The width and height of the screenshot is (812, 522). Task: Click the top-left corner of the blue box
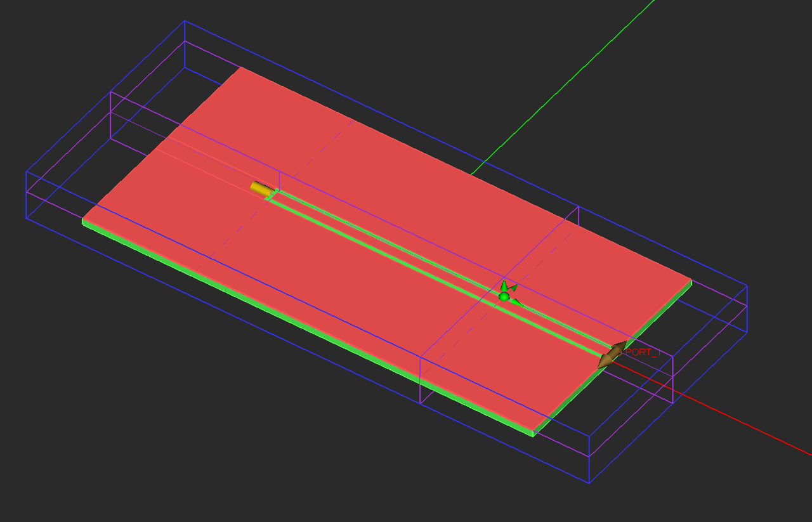coord(184,22)
